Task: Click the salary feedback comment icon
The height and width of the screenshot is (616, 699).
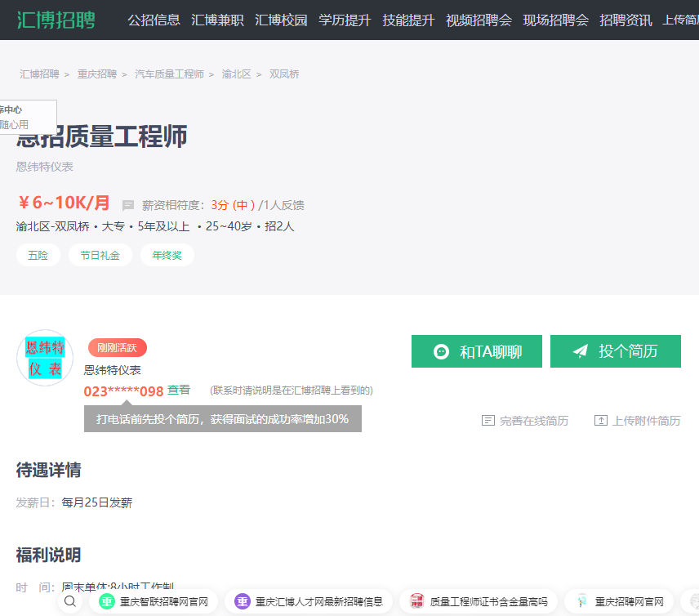Action: (128, 205)
